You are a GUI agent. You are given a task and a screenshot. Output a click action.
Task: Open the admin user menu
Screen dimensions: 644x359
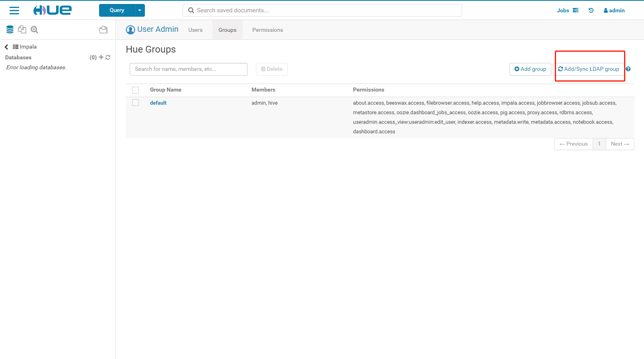[x=614, y=10]
